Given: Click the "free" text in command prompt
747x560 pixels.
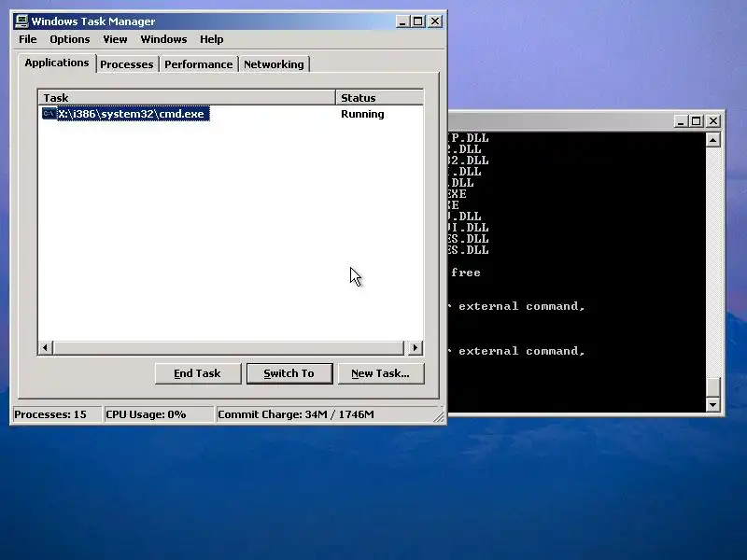Looking at the screenshot, I should [465, 273].
